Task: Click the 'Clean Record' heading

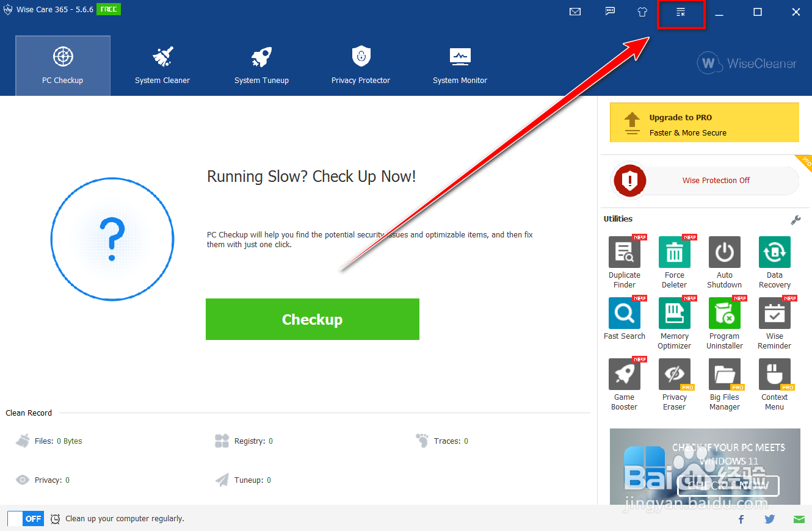Action: click(29, 413)
